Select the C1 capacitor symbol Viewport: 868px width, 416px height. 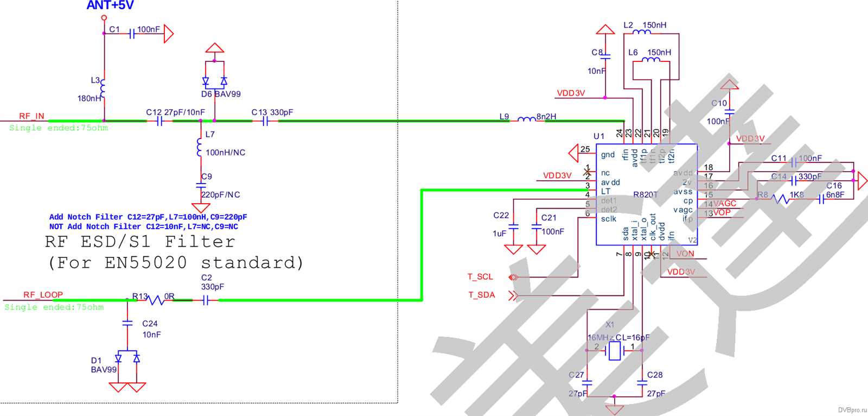pyautogui.click(x=131, y=34)
